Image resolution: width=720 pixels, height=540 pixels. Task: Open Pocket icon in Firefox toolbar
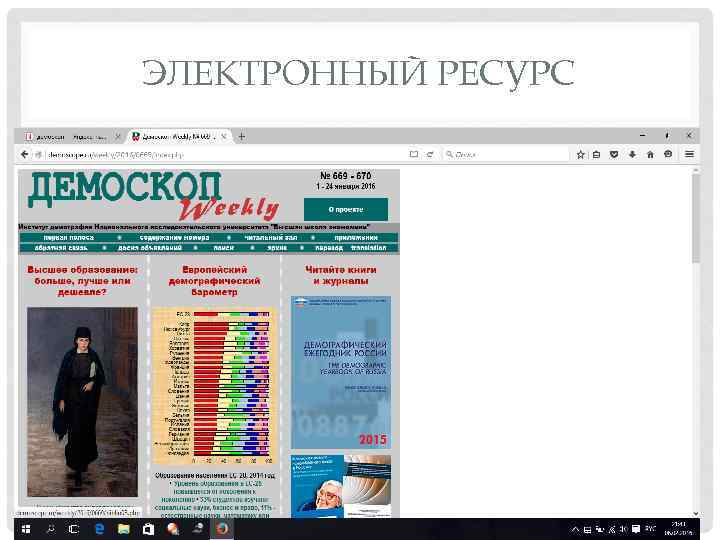coord(614,155)
